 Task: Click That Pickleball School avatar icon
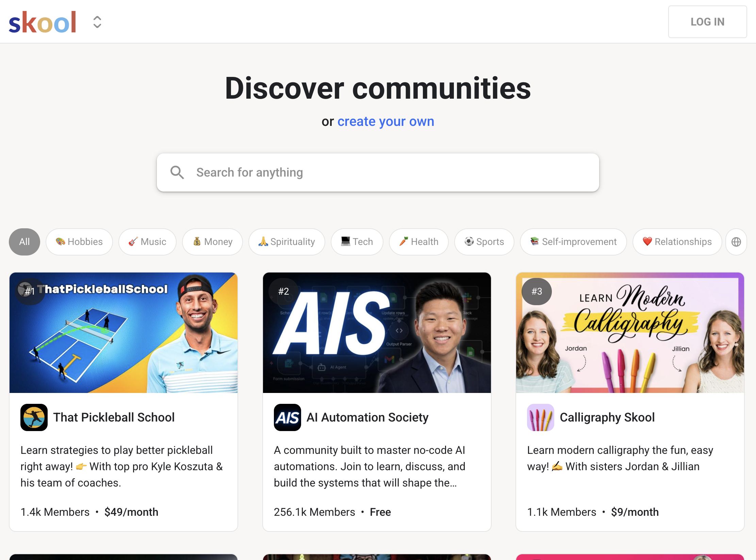click(34, 417)
